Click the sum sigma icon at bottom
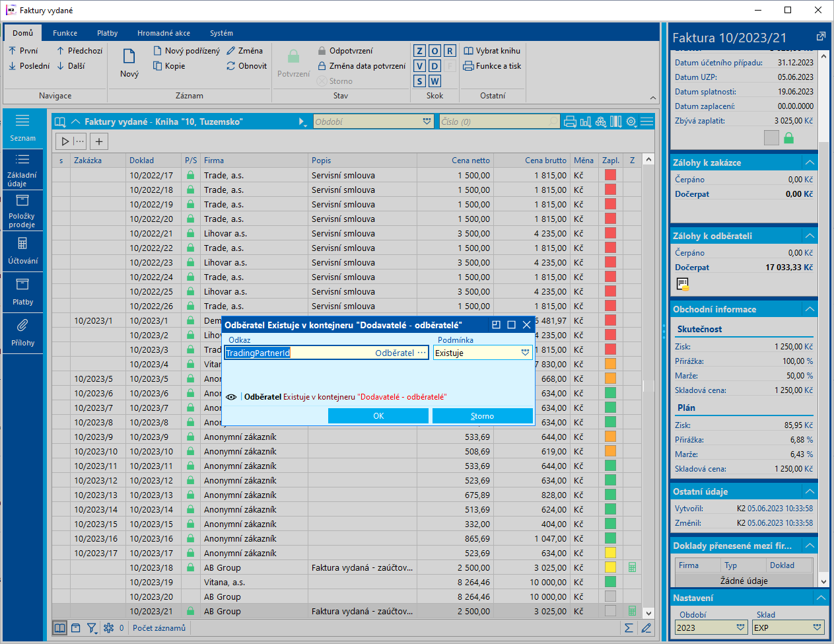Screen dimensions: 834x644 coord(629,628)
